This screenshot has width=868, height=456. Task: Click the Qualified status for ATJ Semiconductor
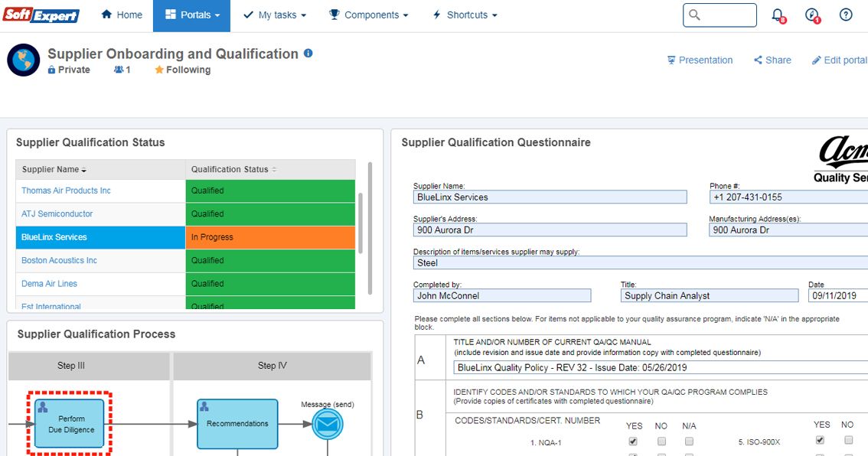[x=270, y=213]
